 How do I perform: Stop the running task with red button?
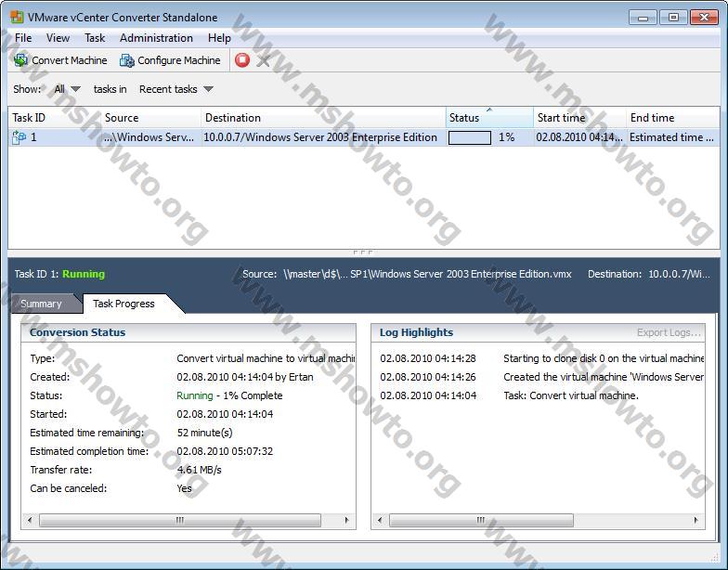241,59
